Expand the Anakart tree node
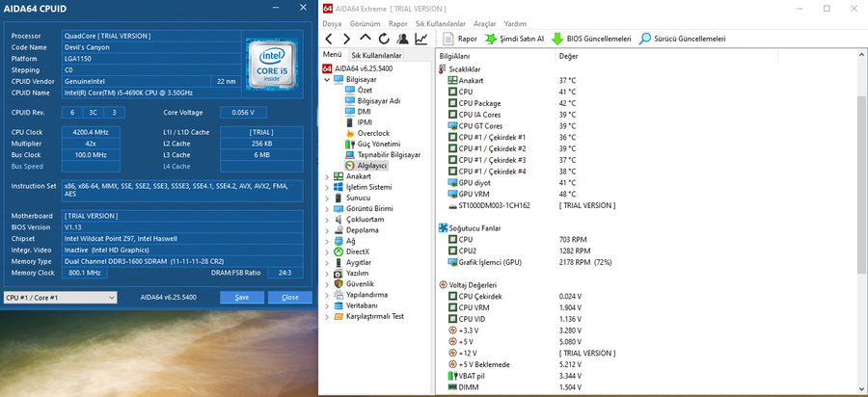 [x=326, y=176]
